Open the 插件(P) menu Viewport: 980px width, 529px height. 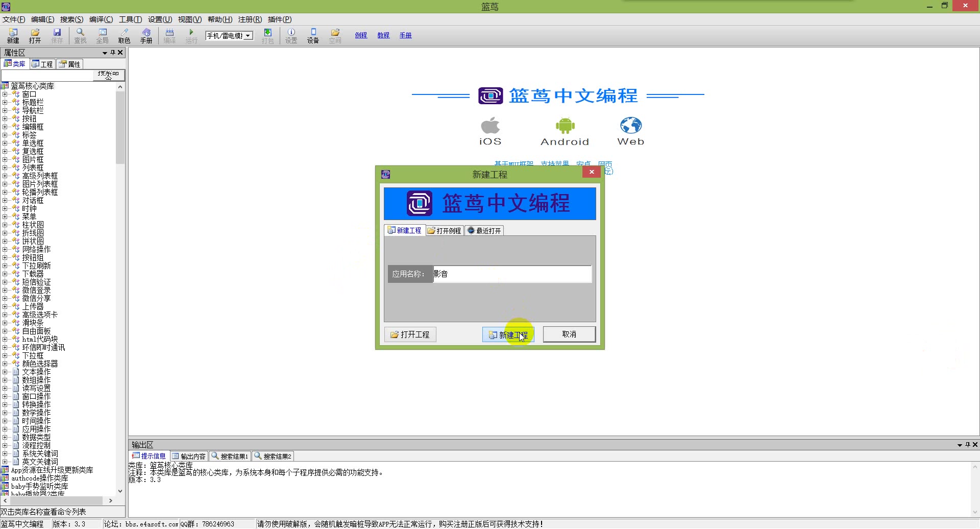[x=280, y=19]
